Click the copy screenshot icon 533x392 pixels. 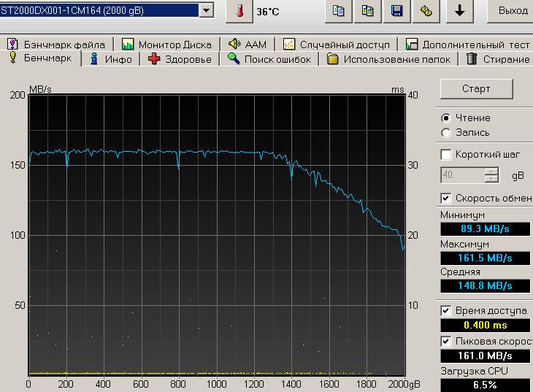pyautogui.click(x=367, y=11)
